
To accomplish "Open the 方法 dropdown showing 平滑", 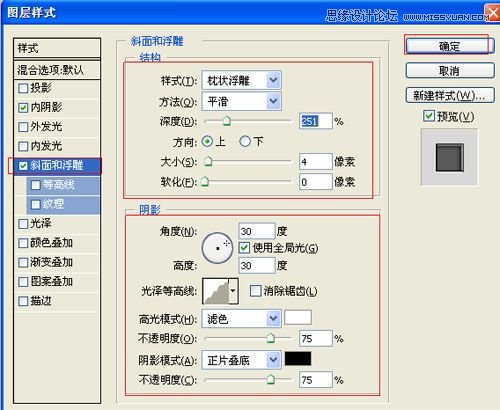I will tap(241, 101).
